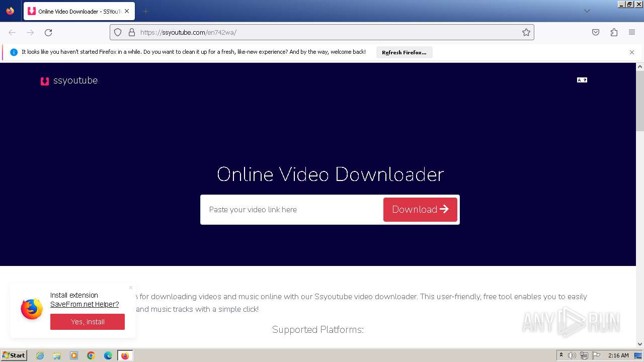644x362 pixels.
Task: Launch Internet Explorer from taskbar
Action: click(40, 355)
